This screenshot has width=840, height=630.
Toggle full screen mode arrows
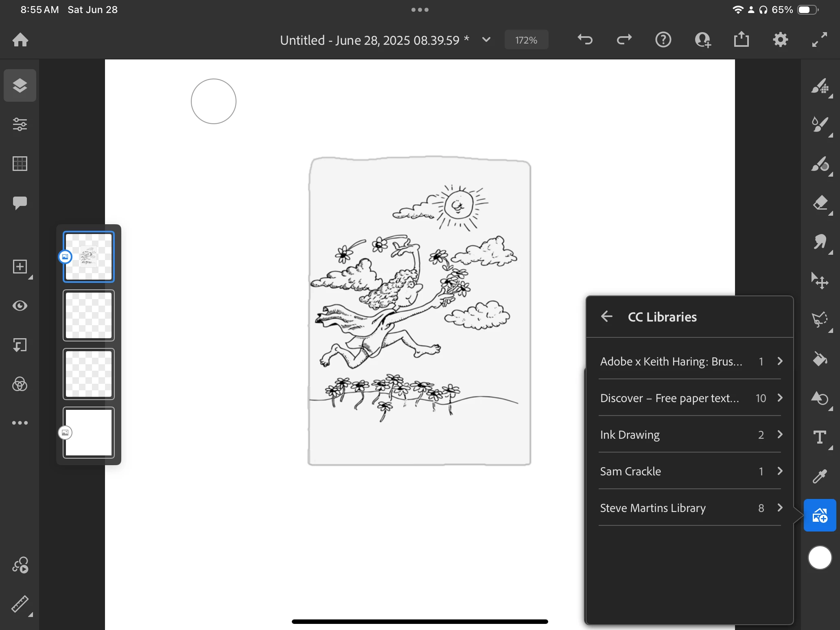pos(819,40)
